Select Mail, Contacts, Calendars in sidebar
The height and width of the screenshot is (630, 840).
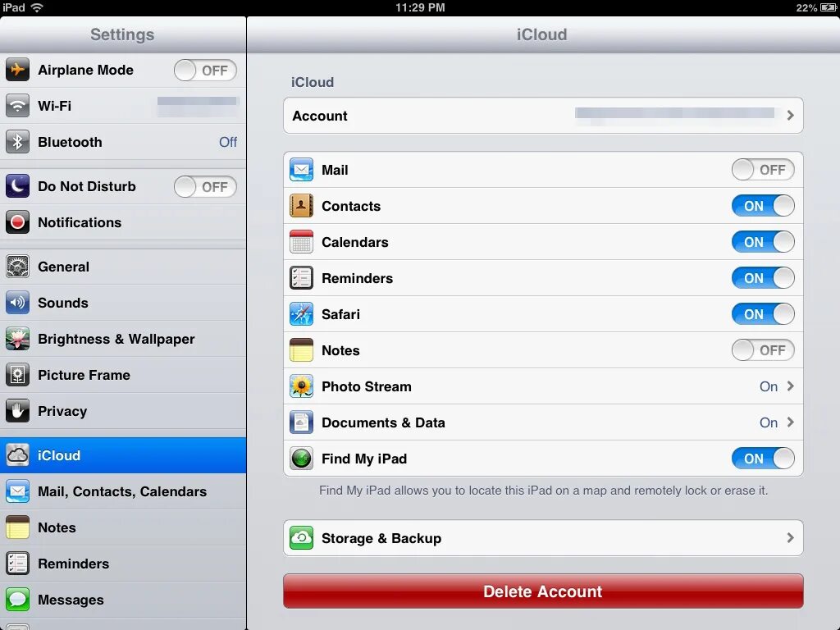click(123, 491)
